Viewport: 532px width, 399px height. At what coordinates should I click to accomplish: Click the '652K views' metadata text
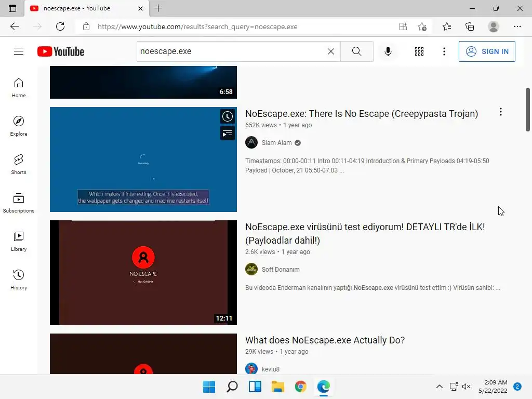[261, 125]
